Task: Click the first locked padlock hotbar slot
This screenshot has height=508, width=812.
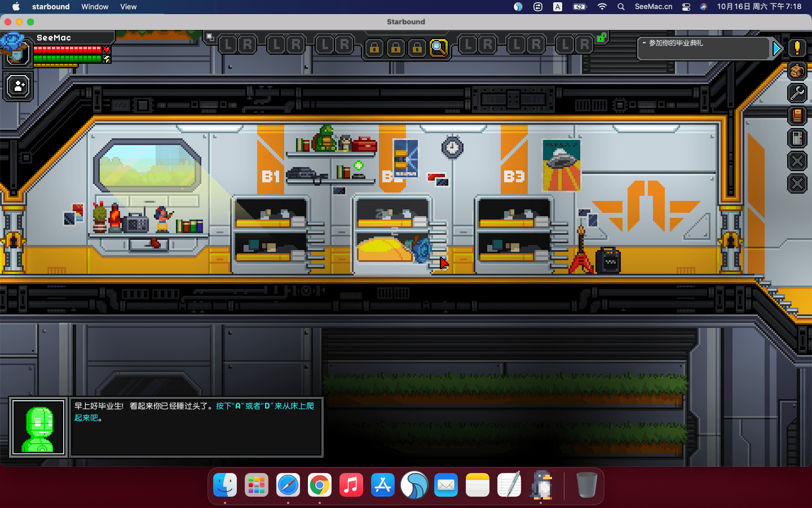Action: [374, 48]
